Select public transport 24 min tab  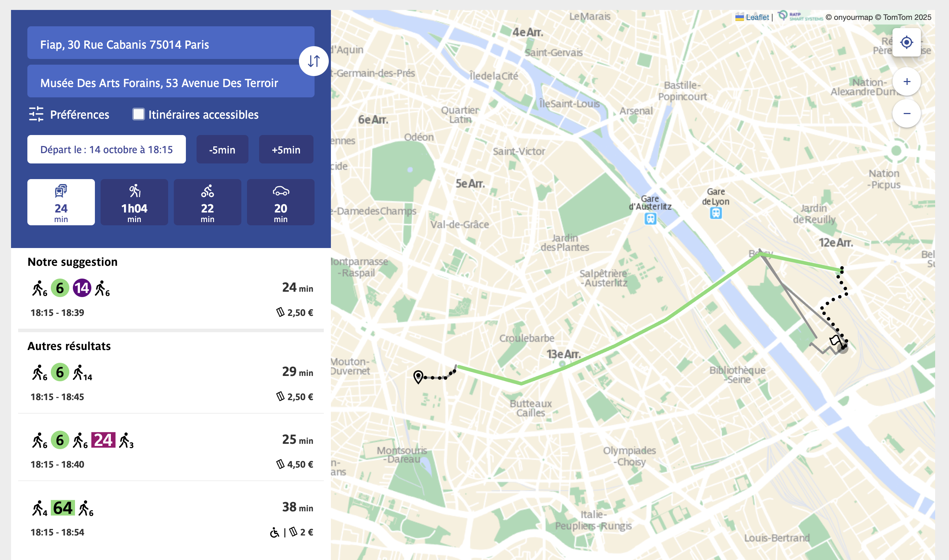pos(61,202)
